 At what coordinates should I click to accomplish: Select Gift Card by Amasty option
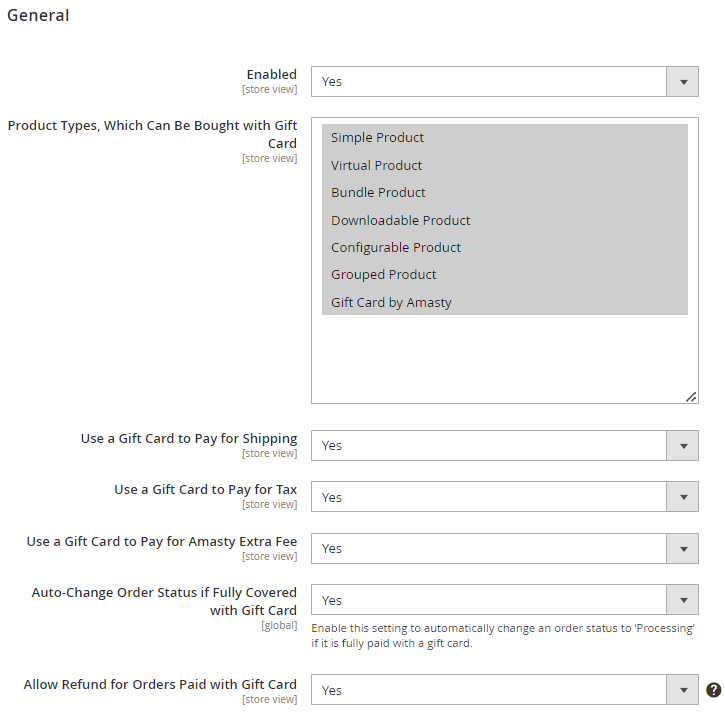tap(505, 302)
